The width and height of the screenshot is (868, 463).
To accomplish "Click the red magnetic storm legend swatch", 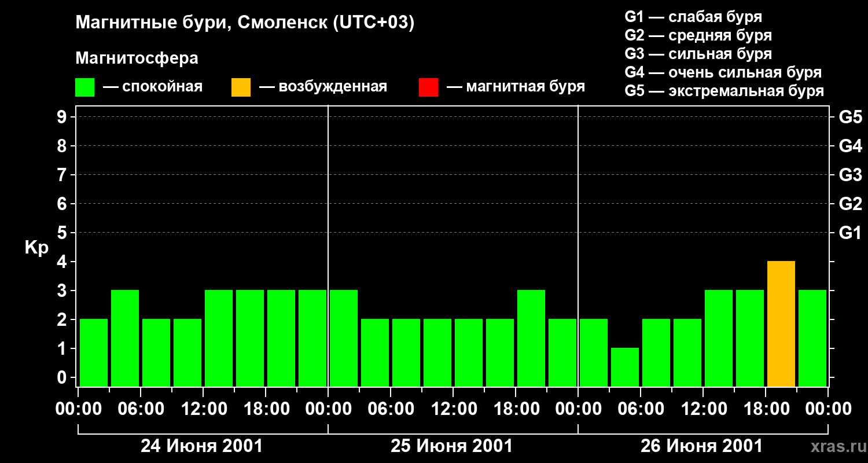I will [x=428, y=87].
